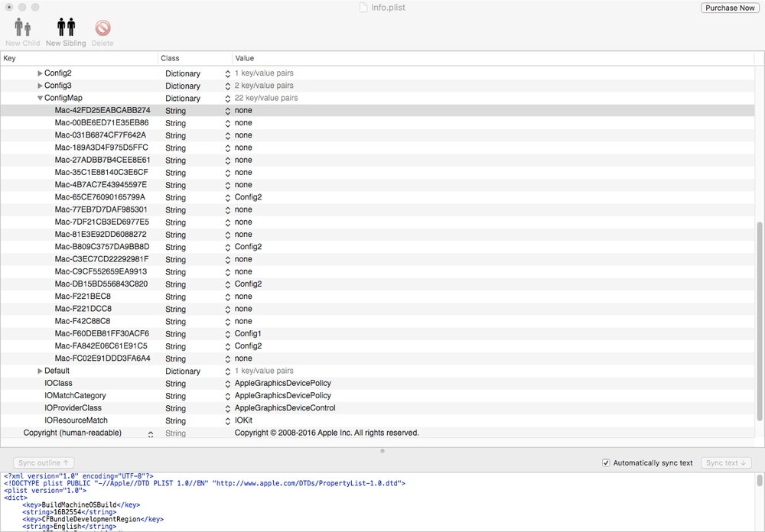
Task: Click the New Child toolbar icon
Action: pyautogui.click(x=22, y=28)
